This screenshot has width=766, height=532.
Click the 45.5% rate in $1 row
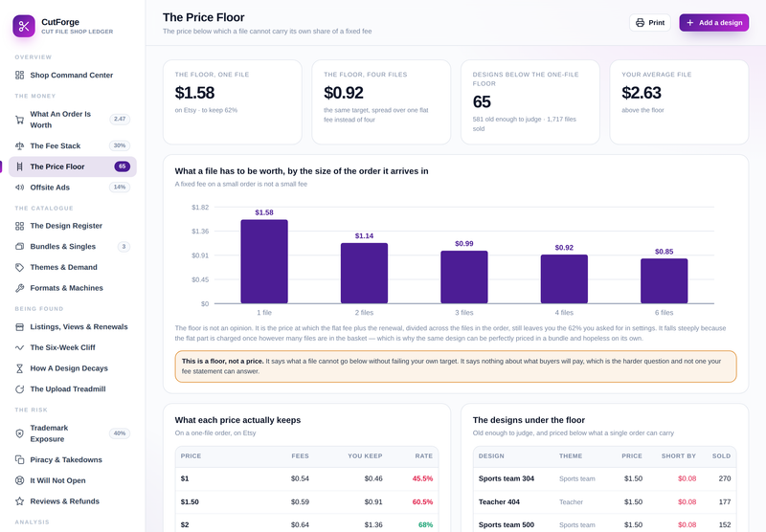tap(422, 478)
